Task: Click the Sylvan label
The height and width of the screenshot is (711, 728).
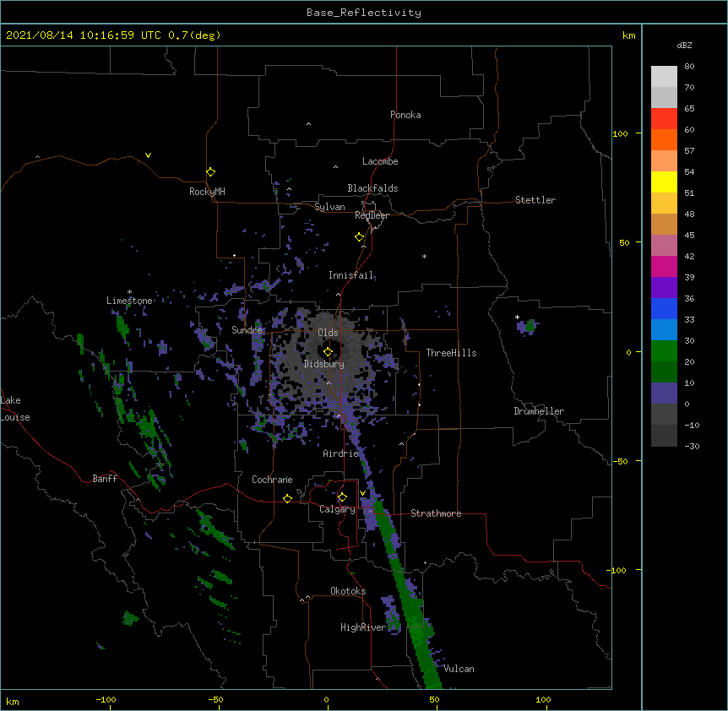Action: click(x=329, y=207)
